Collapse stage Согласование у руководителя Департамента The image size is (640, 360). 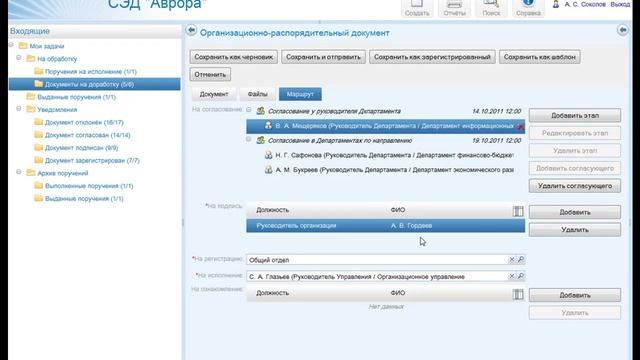pos(249,109)
